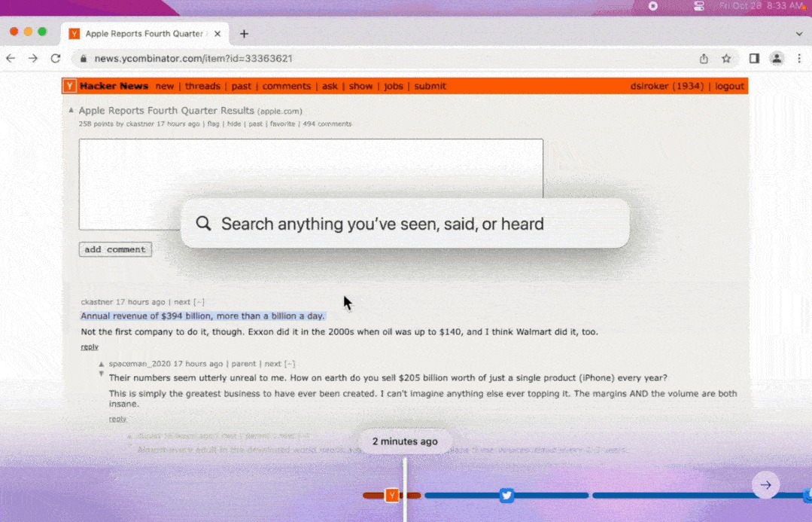This screenshot has width=812, height=522.
Task: Flag the story using the flag link
Action: click(x=214, y=124)
